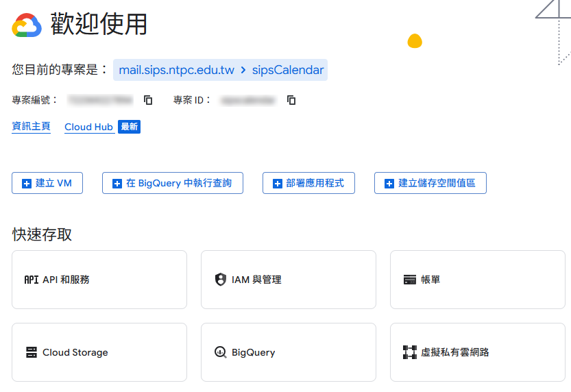This screenshot has height=392, width=571.
Task: Click the shield icon for IAM 與管理
Action: (x=221, y=280)
